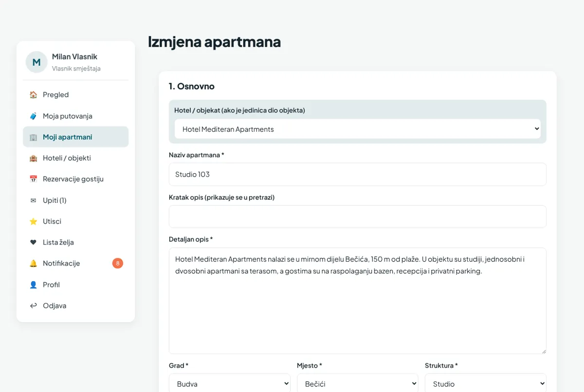Click the round M avatar of Milan Vlasnik
Screen dimensions: 584x392
(36, 62)
